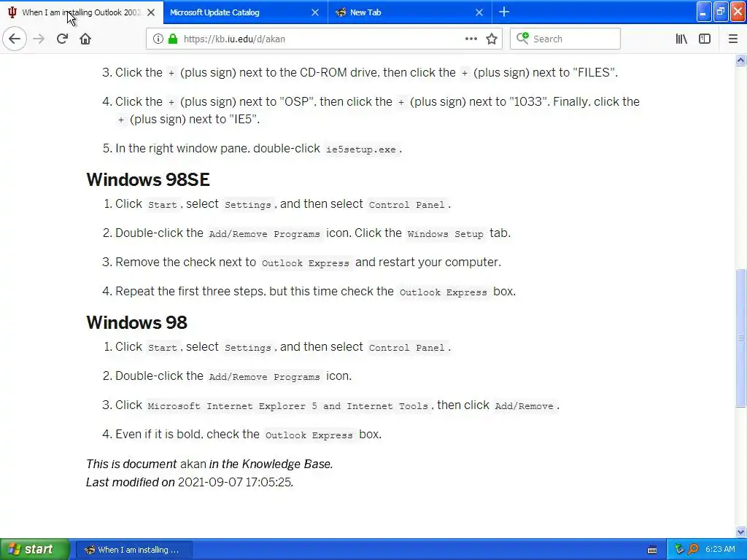Viewport: 747px width, 560px height.
Task: Click the vertical scrollbar thumb
Action: pyautogui.click(x=741, y=338)
